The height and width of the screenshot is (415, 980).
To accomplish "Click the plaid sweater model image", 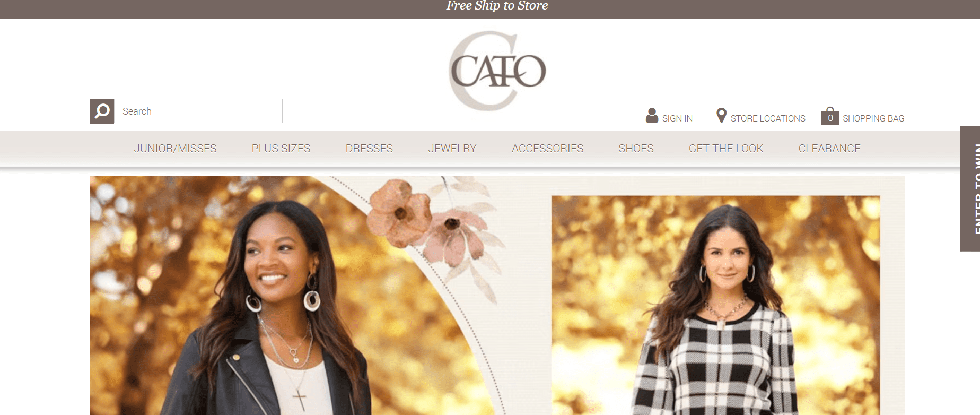I will coord(715,305).
